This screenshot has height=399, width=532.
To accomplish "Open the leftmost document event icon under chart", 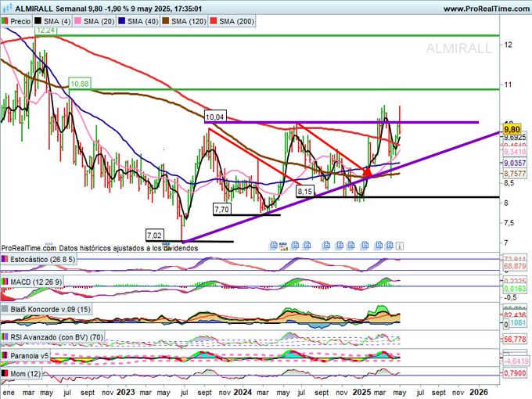I will coord(274,246).
